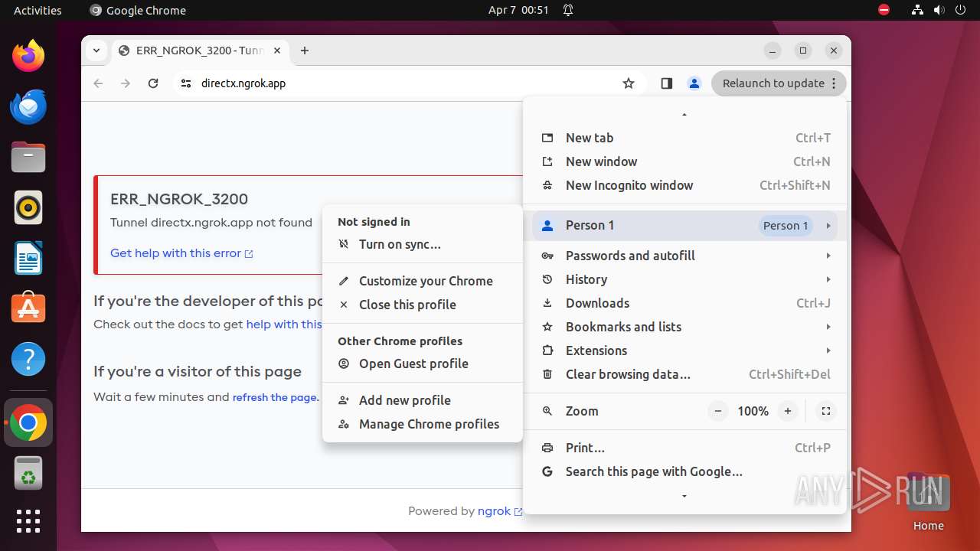Go back using the back arrow
The image size is (980, 551).
tap(98, 83)
